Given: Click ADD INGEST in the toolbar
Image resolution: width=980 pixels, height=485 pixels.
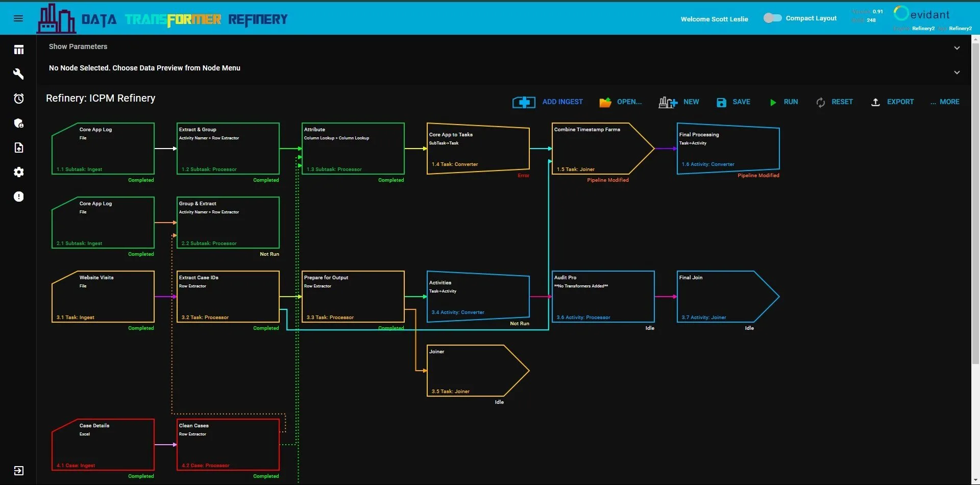Looking at the screenshot, I should coord(548,102).
